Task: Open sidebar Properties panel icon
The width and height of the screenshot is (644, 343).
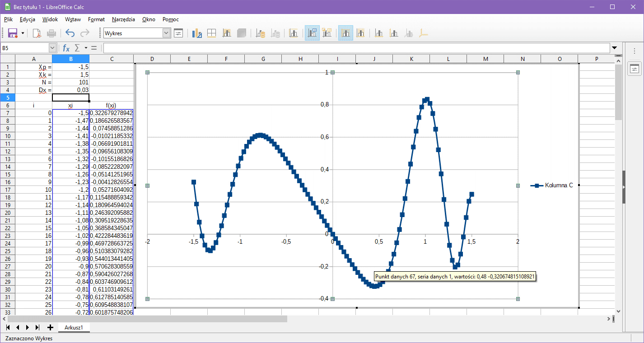Action: click(635, 69)
